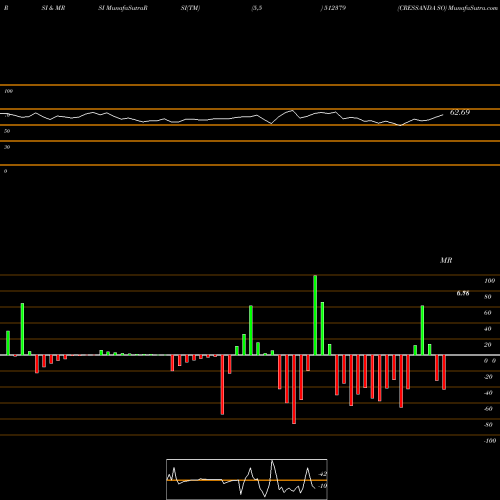The image size is (500, 500).
Task: Click the -10 label in the mini chart
Action: click(322, 486)
